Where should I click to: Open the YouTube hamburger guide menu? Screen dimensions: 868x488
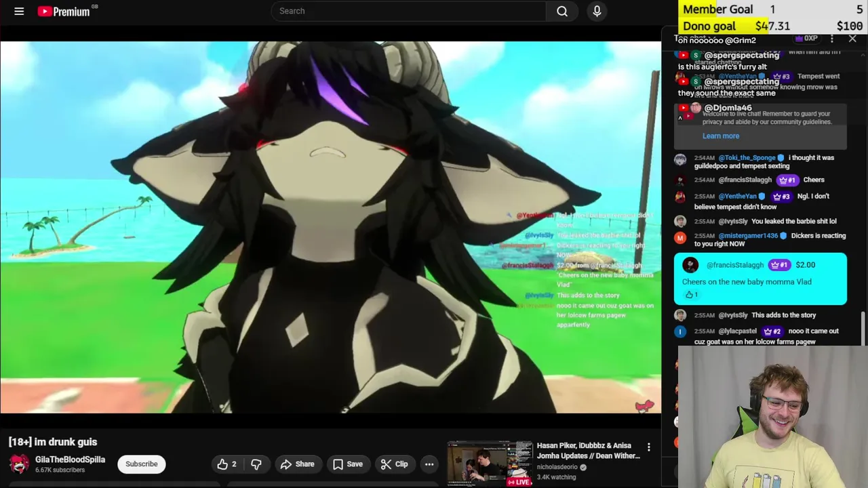tap(19, 11)
